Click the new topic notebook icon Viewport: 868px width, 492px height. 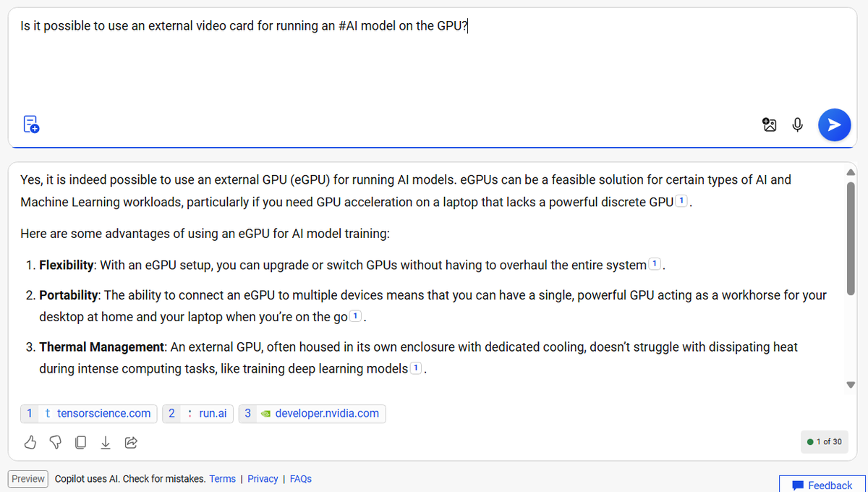[31, 124]
